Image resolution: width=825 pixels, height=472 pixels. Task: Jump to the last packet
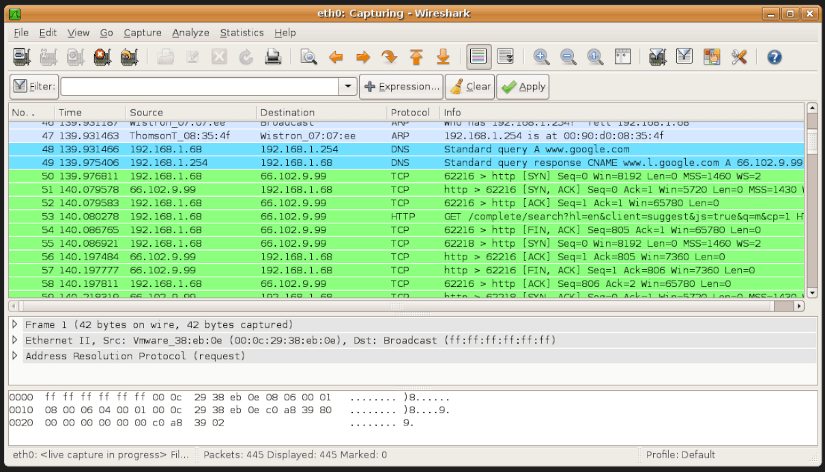(443, 57)
